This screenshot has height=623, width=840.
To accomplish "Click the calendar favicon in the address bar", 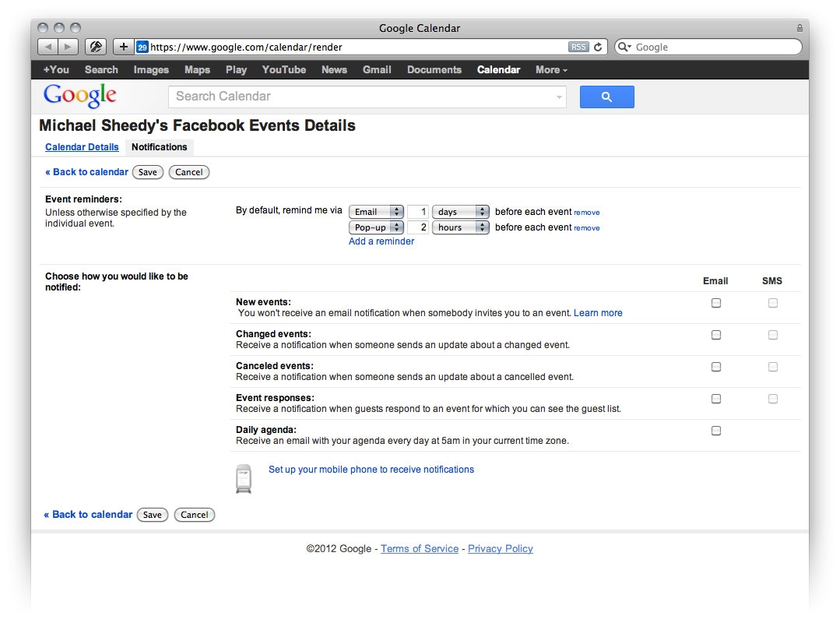I will click(x=142, y=48).
